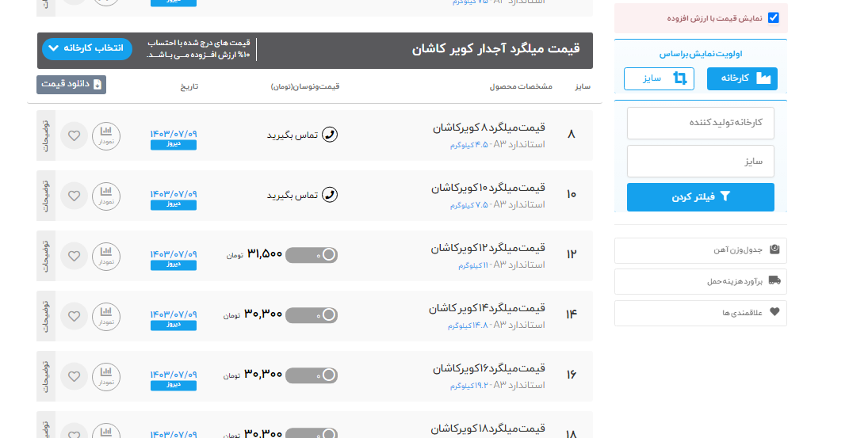Expand توضیحات tab for size 12 row
This screenshot has width=868, height=438.
[x=46, y=256]
